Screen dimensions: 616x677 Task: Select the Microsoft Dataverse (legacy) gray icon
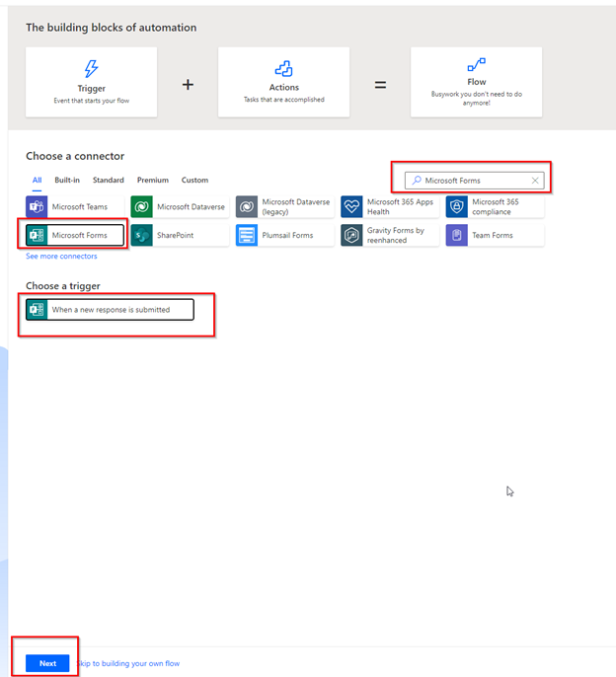point(247,207)
